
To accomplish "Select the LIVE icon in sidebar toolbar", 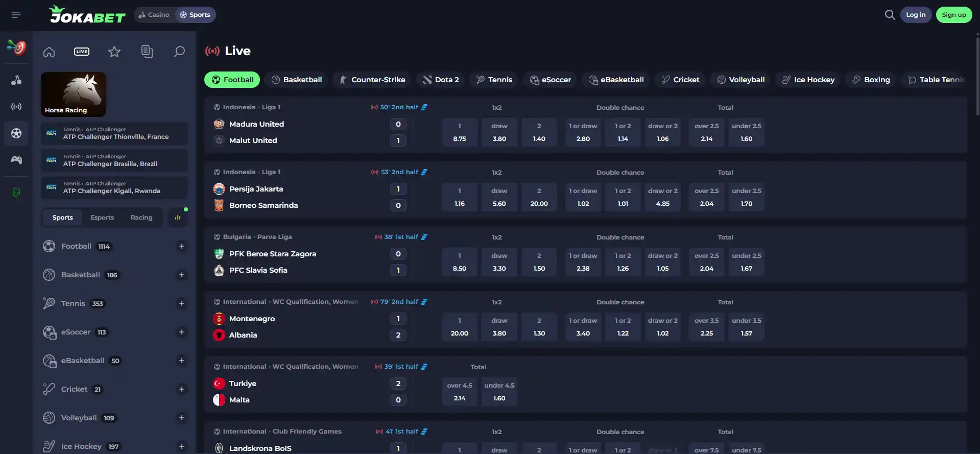I will (x=82, y=52).
